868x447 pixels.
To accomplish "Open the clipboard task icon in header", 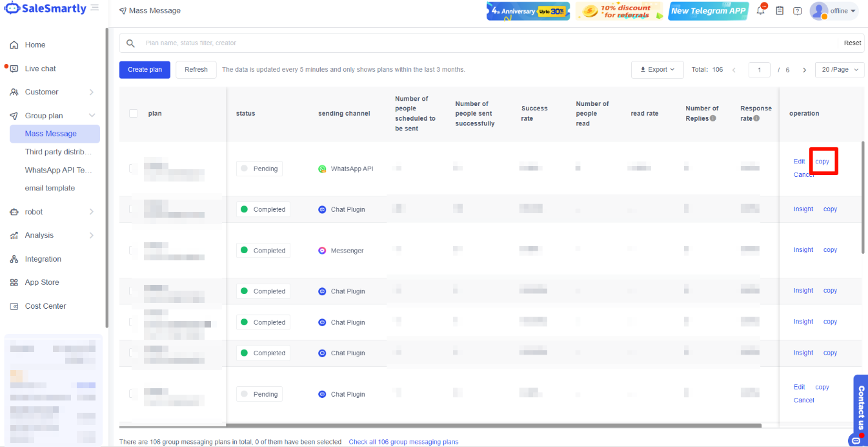I will coord(780,11).
